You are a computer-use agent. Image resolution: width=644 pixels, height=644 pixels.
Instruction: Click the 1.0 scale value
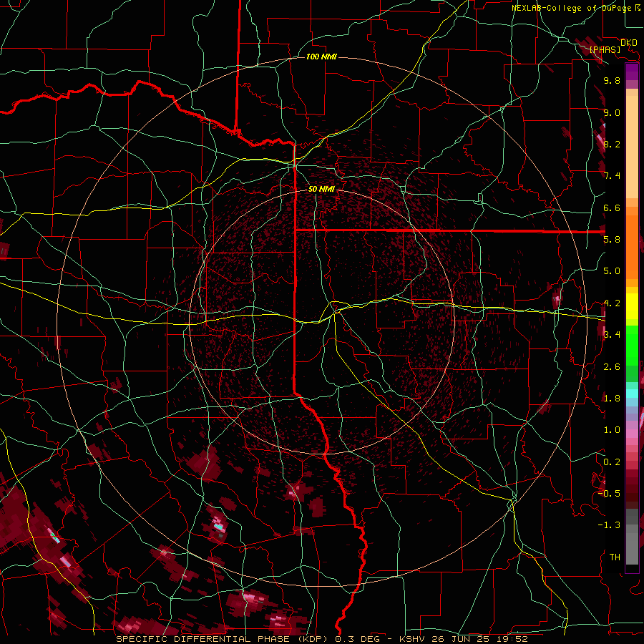(612, 430)
